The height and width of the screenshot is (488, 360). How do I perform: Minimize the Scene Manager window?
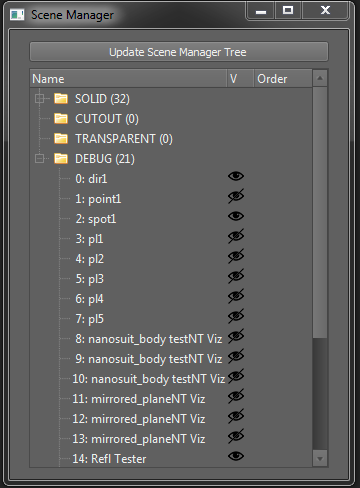(261, 11)
